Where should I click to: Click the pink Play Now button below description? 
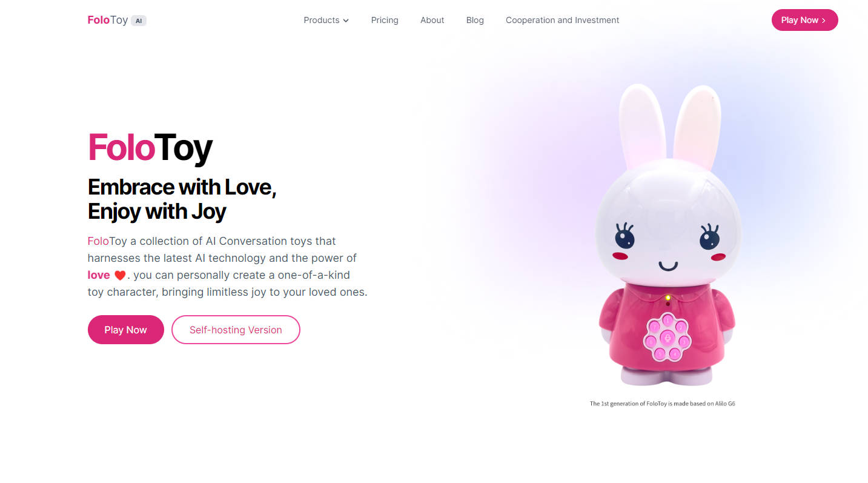pyautogui.click(x=126, y=330)
